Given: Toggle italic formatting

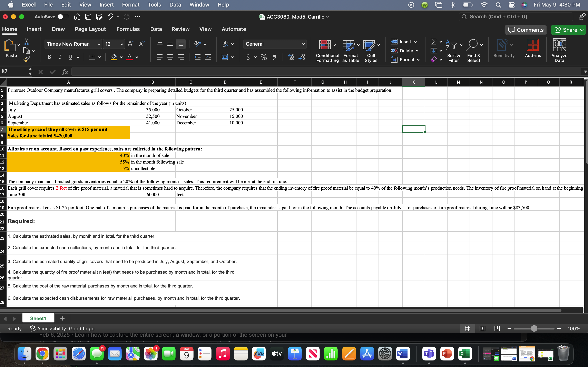Looking at the screenshot, I should (60, 57).
